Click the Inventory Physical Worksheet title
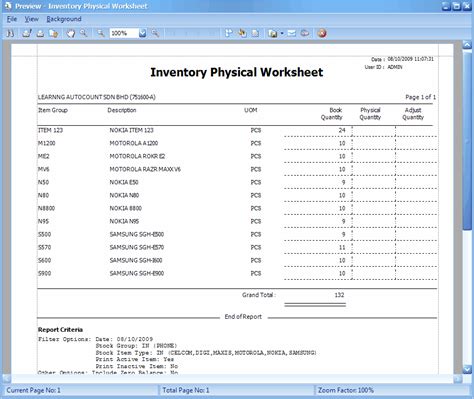The height and width of the screenshot is (399, 474). (237, 72)
